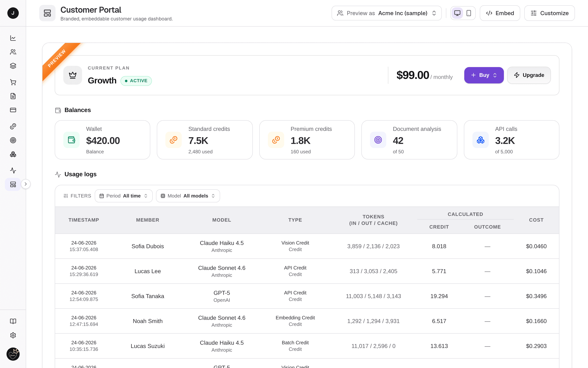Open the layers sidebar icon

coord(13,66)
